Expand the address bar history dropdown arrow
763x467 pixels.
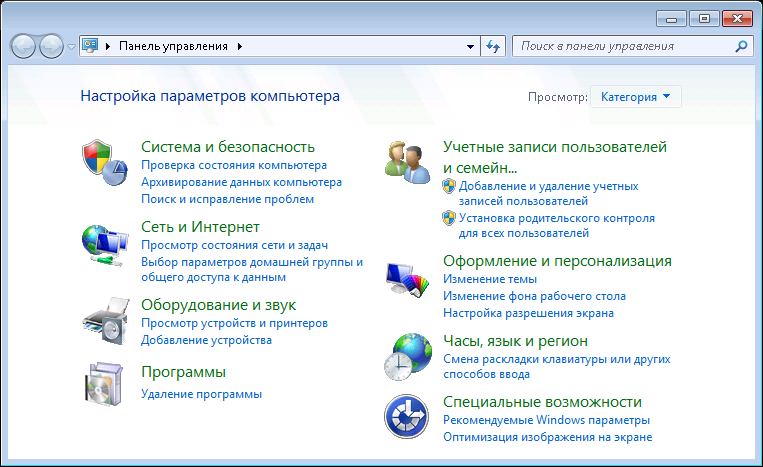[470, 47]
